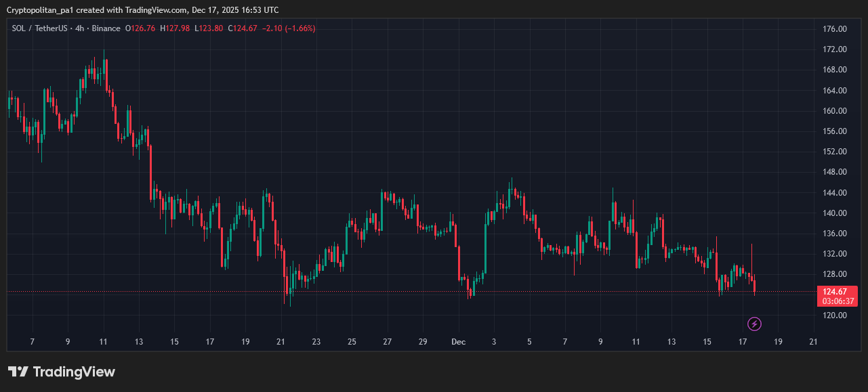Click the open value O126.76
The image size is (868, 392).
(140, 28)
